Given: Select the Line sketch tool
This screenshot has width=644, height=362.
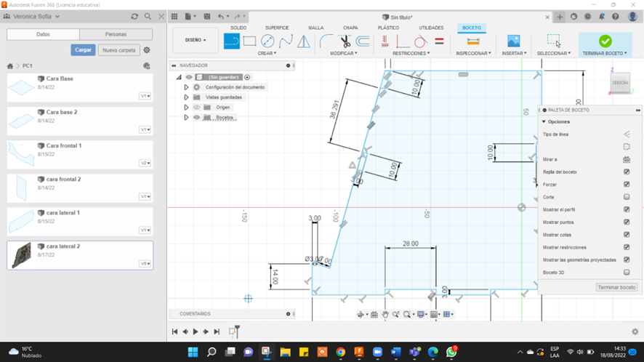Looking at the screenshot, I should pyautogui.click(x=232, y=41).
